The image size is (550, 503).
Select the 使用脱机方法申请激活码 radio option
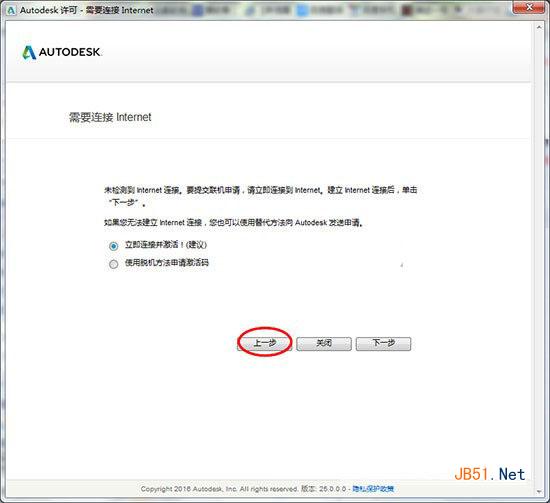coord(113,264)
